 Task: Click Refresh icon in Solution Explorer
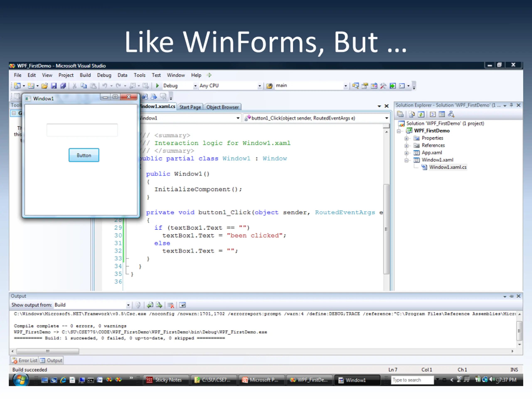point(421,114)
